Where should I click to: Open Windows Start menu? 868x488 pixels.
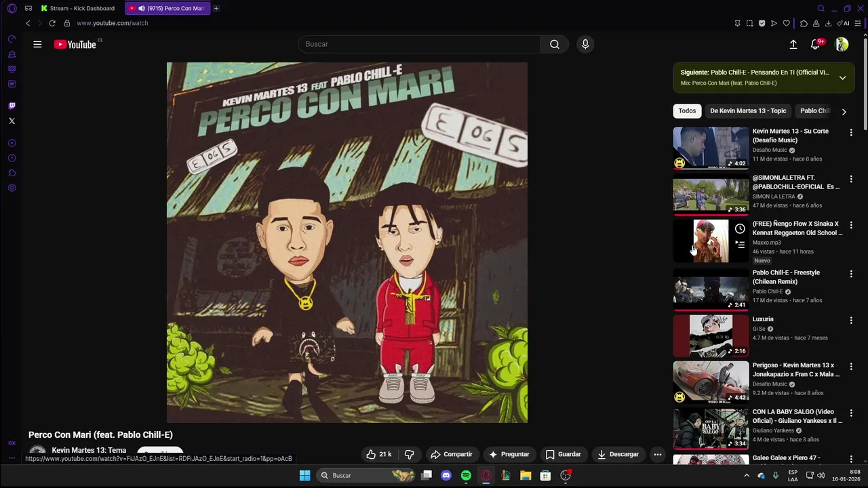[x=304, y=475]
